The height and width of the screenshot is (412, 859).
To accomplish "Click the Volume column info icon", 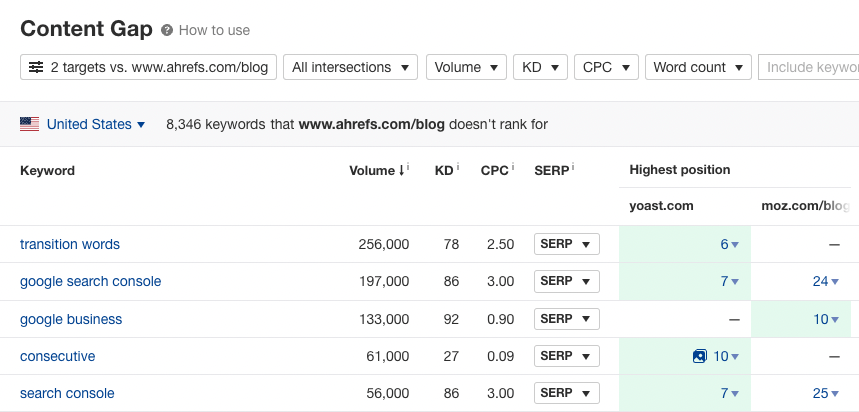I will pyautogui.click(x=409, y=167).
